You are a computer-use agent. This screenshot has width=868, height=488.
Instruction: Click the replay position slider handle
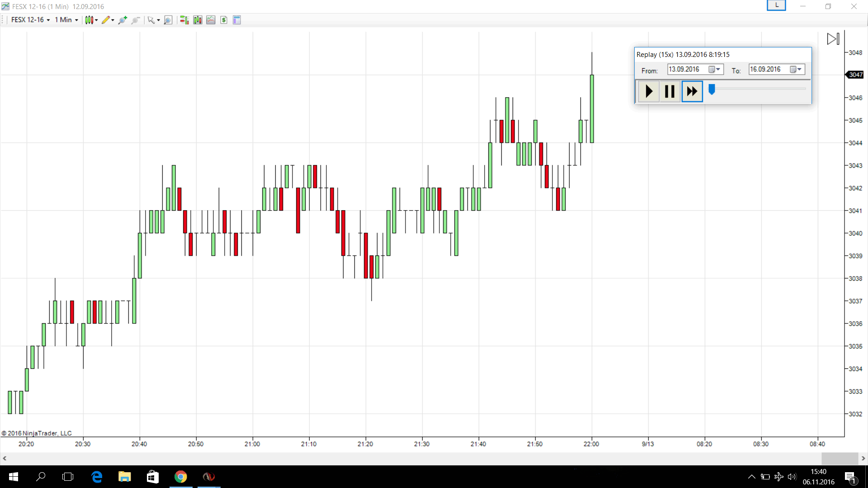(712, 89)
